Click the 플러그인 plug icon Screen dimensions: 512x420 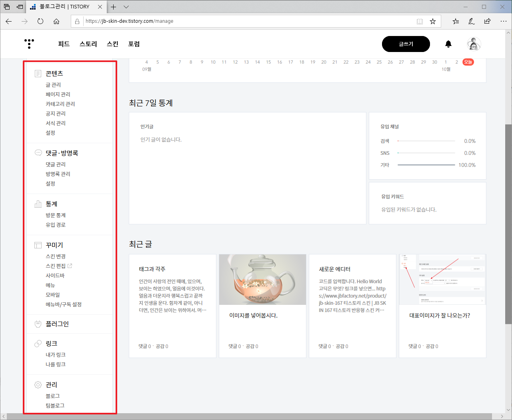point(38,324)
